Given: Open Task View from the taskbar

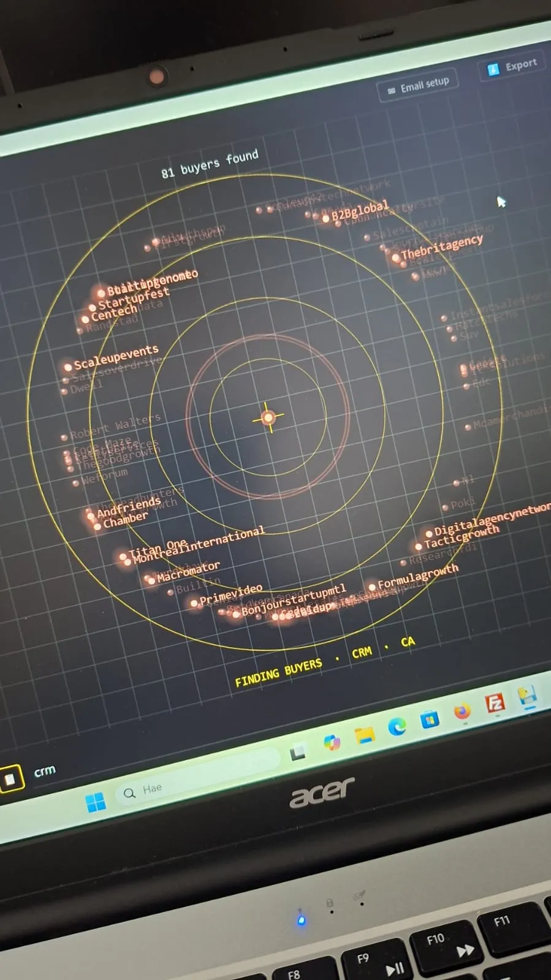Looking at the screenshot, I should (298, 752).
